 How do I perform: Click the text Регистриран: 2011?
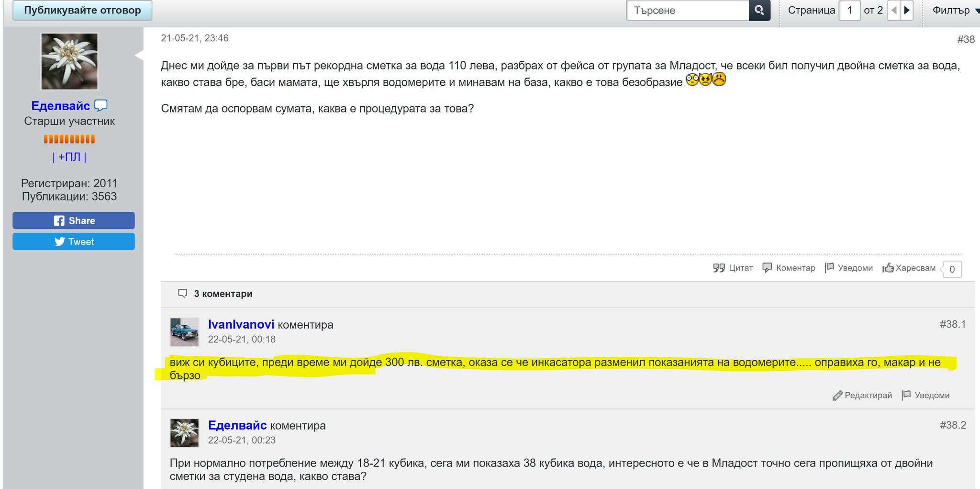tap(69, 183)
